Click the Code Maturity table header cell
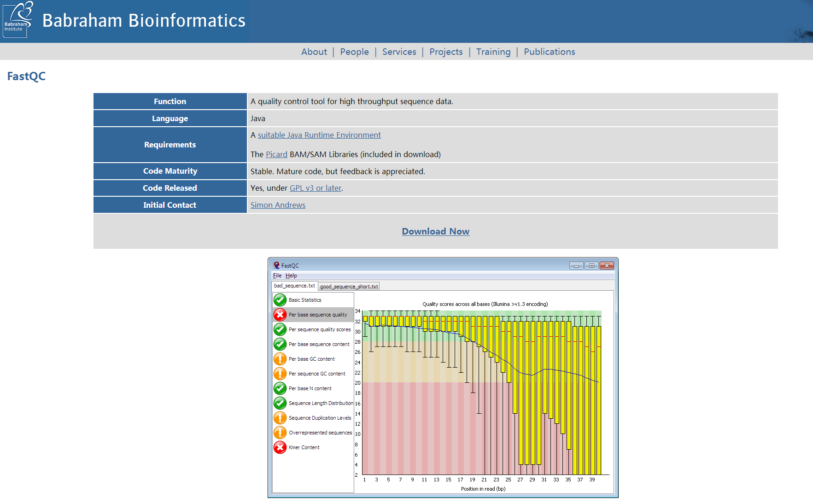This screenshot has width=813, height=504. [x=170, y=171]
